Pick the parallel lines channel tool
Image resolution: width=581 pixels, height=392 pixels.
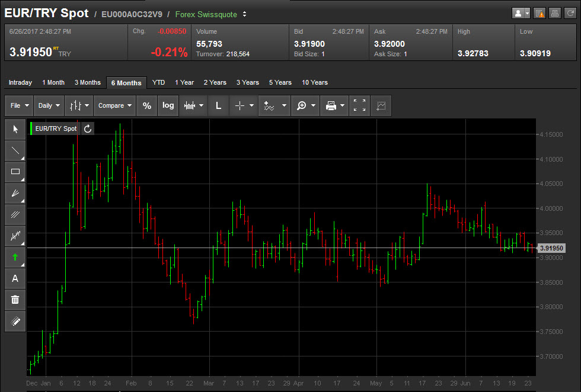point(15,214)
